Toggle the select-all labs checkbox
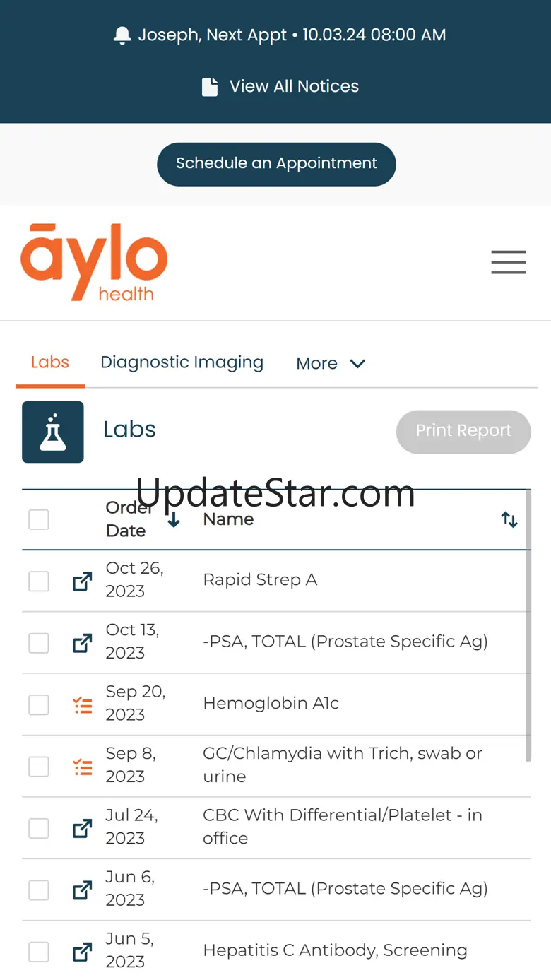Viewport: 551px width, 980px height. pos(39,520)
